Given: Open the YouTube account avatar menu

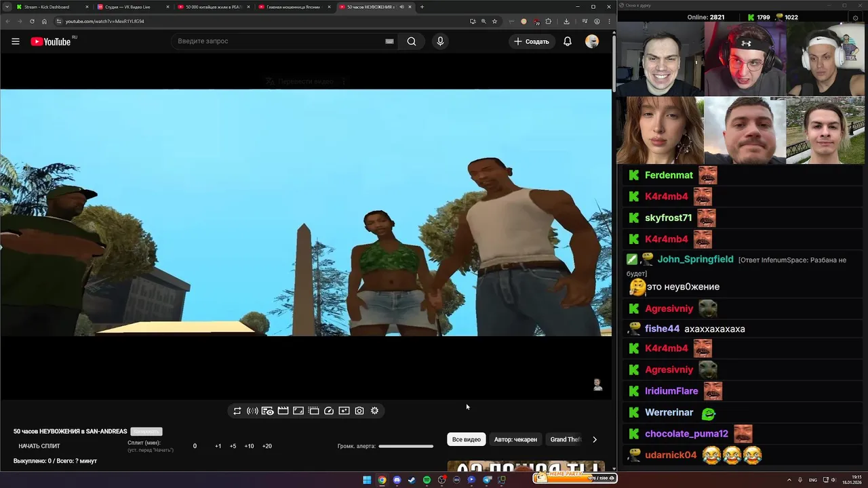Looking at the screenshot, I should 592,41.
